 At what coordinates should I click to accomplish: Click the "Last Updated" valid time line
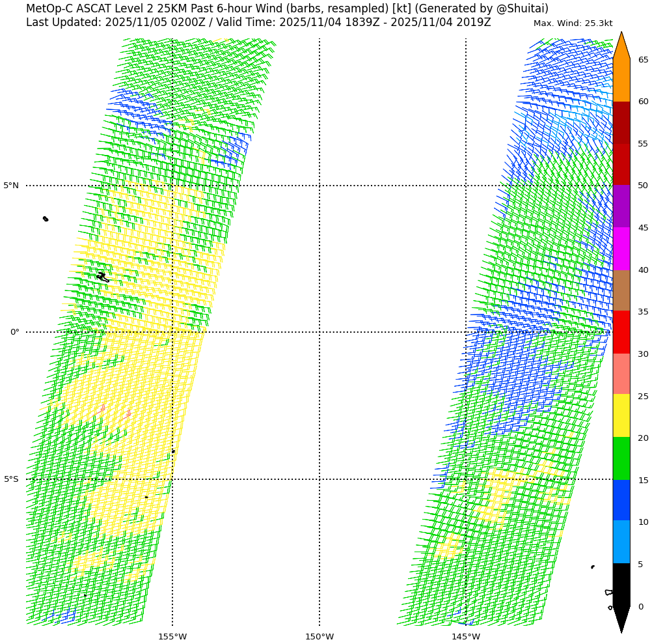click(258, 23)
